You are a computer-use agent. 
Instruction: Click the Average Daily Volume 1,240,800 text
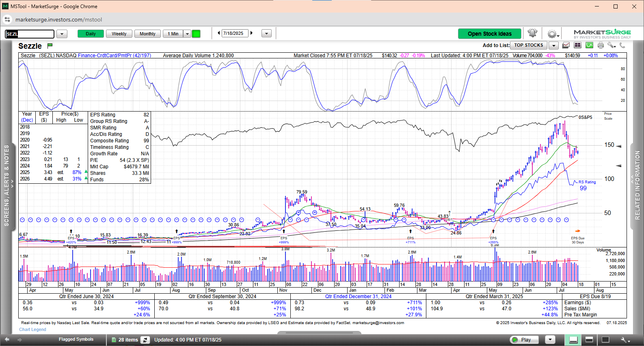[198, 56]
